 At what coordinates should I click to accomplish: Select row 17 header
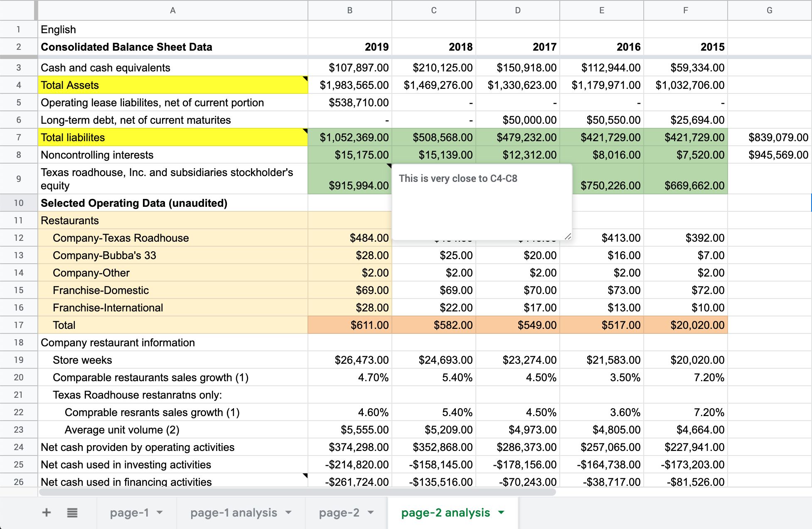pos(19,325)
